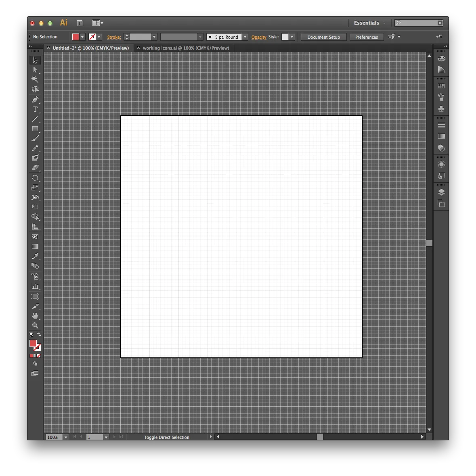The image size is (476, 476).
Task: Select the Free Transform tool
Action: point(35,207)
